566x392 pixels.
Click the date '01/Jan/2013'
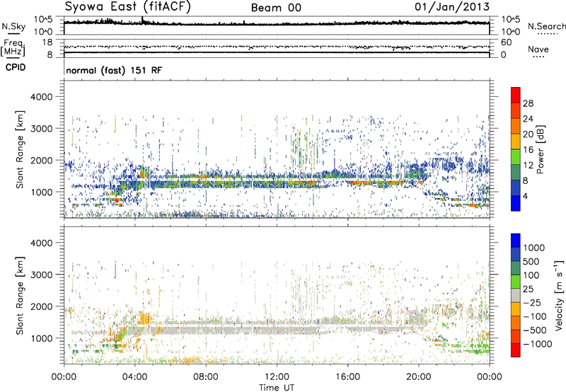(452, 6)
